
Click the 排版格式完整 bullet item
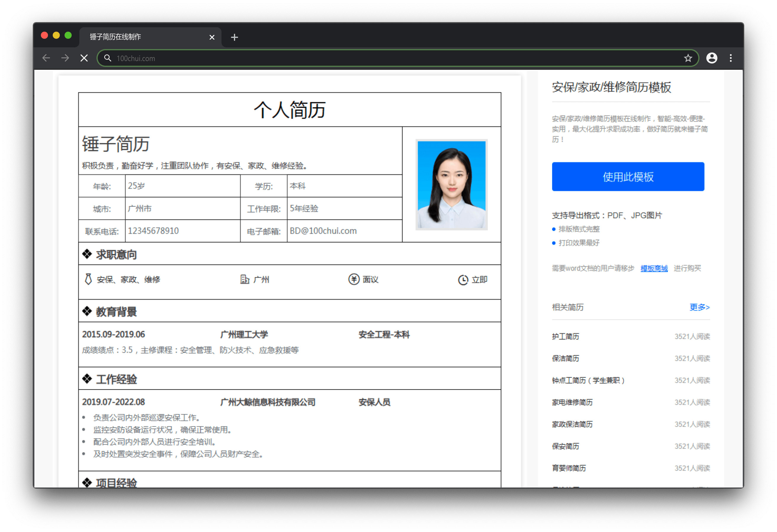click(579, 229)
